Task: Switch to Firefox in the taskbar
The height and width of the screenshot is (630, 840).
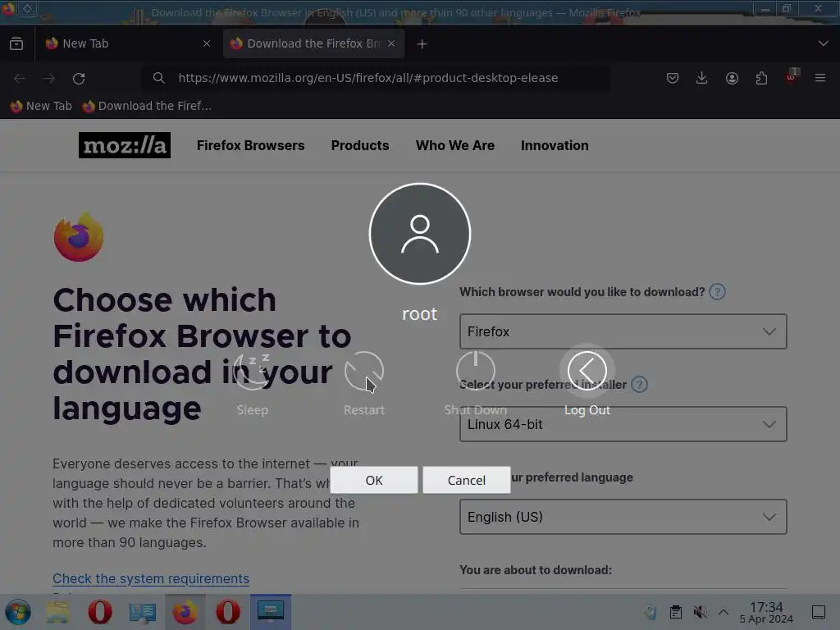Action: [x=185, y=612]
